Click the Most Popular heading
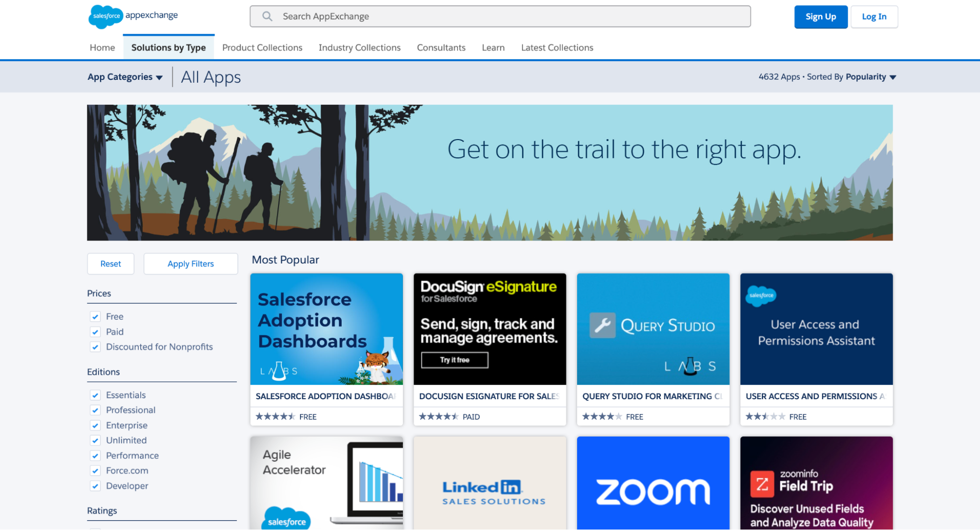 [x=285, y=260]
